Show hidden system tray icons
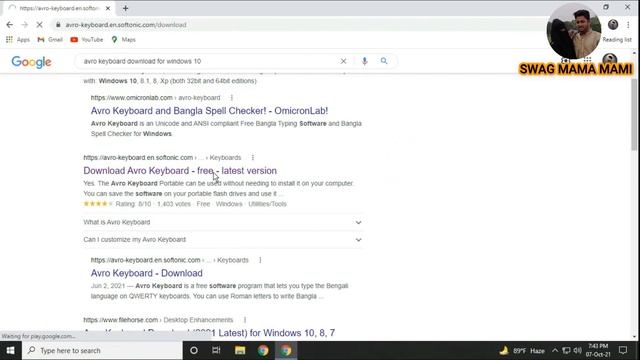This screenshot has height=360, width=640. pyautogui.click(x=555, y=351)
